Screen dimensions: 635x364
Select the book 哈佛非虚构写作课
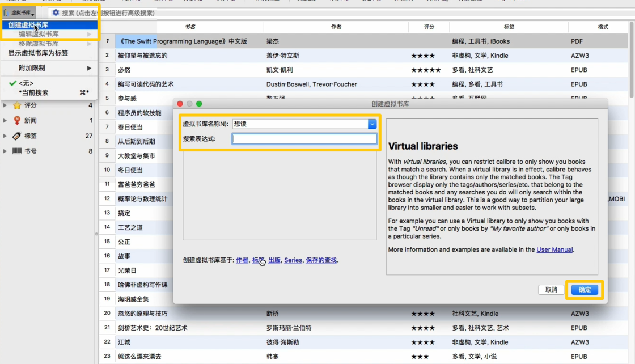coord(142,285)
